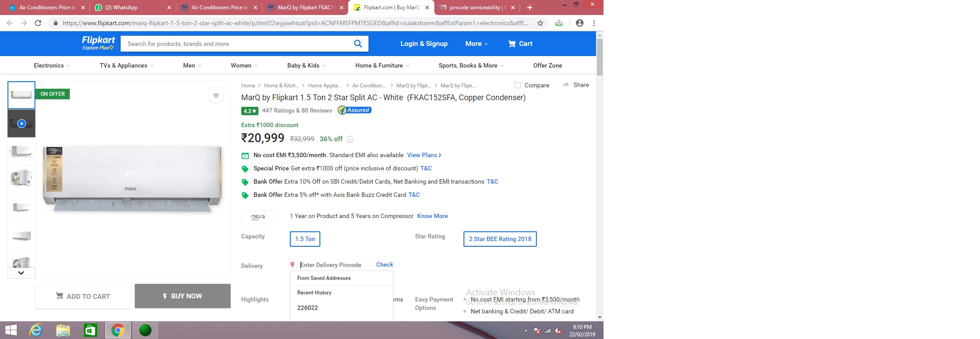Reload the page in browser
The image size is (980, 339).
coord(38,23)
